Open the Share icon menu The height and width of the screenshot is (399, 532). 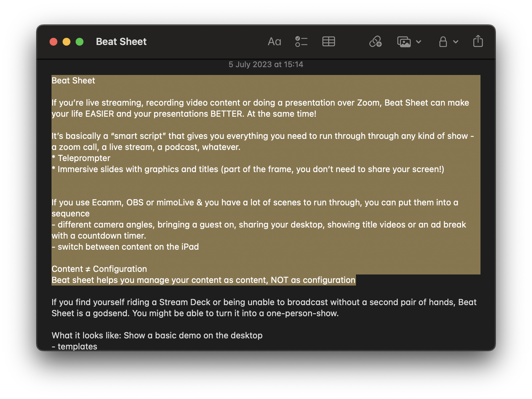478,41
